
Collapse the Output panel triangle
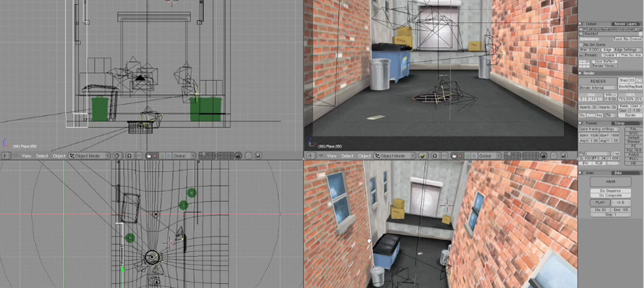580,24
